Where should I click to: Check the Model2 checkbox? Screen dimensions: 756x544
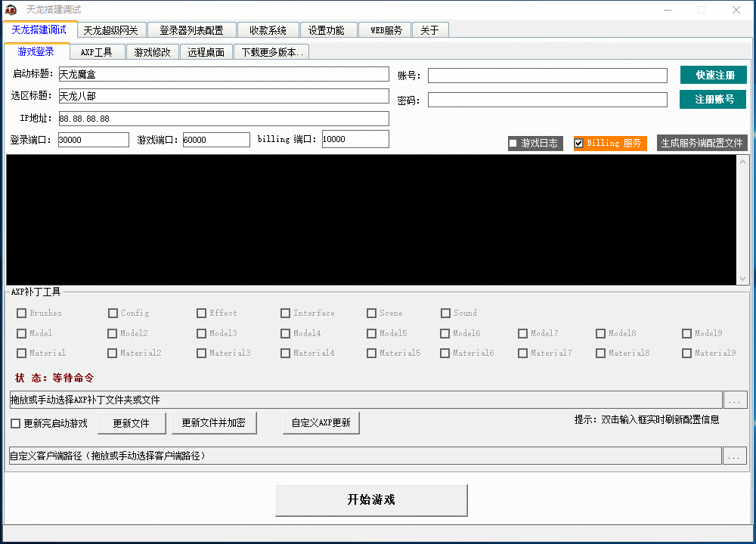[113, 333]
